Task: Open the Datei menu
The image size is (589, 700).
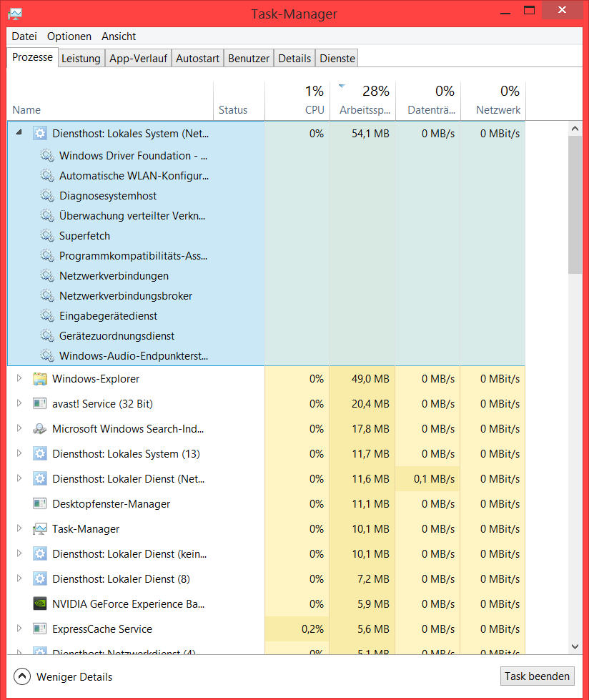Action: [24, 36]
